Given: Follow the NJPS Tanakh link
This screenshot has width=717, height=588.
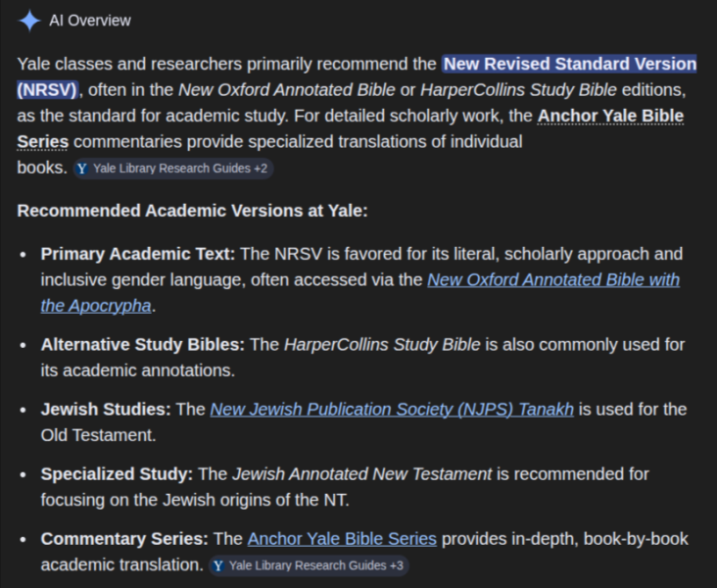Looking at the screenshot, I should coord(392,409).
